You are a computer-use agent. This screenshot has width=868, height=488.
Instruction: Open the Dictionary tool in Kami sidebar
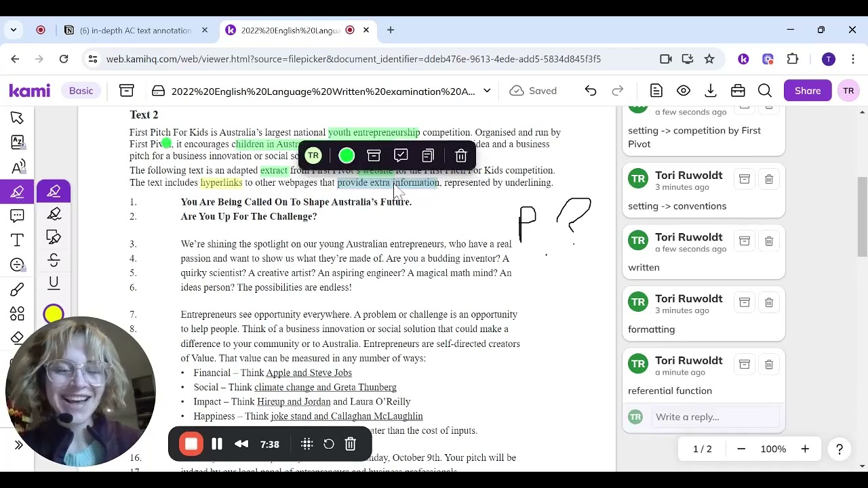[17, 142]
